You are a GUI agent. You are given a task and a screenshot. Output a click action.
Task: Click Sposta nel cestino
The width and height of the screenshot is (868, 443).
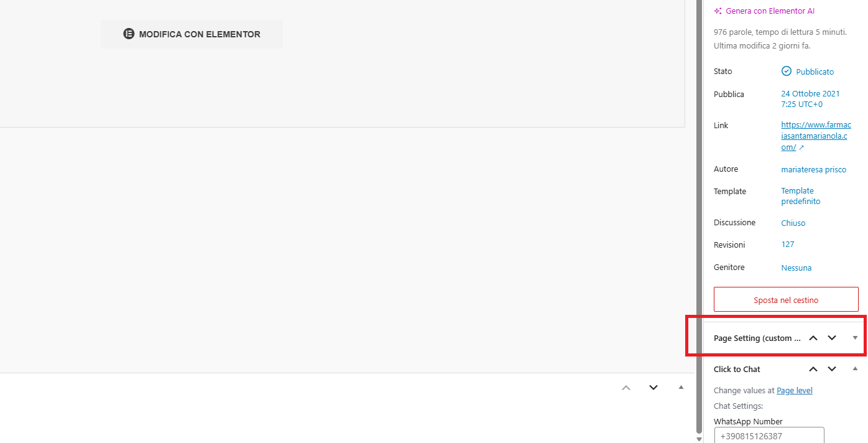(x=786, y=299)
